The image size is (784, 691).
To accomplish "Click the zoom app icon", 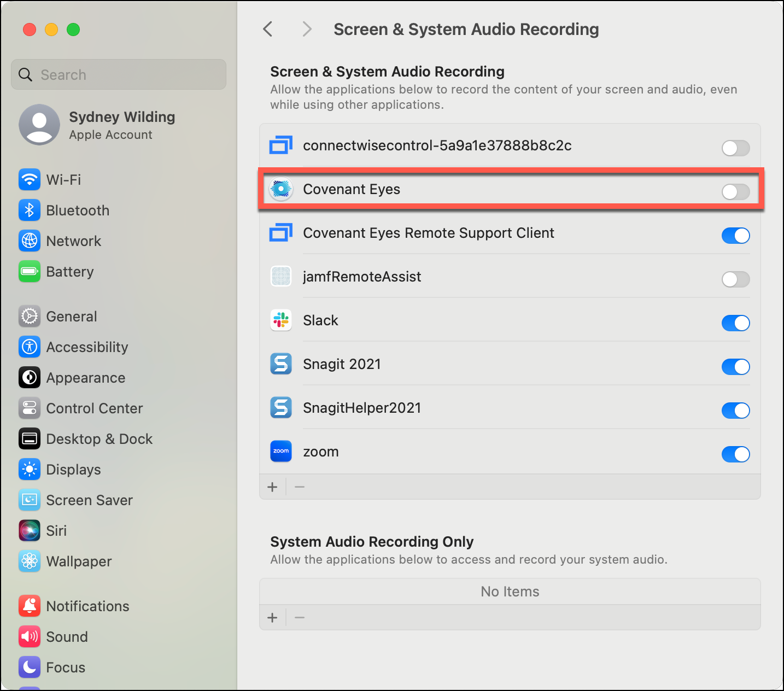I will (281, 452).
